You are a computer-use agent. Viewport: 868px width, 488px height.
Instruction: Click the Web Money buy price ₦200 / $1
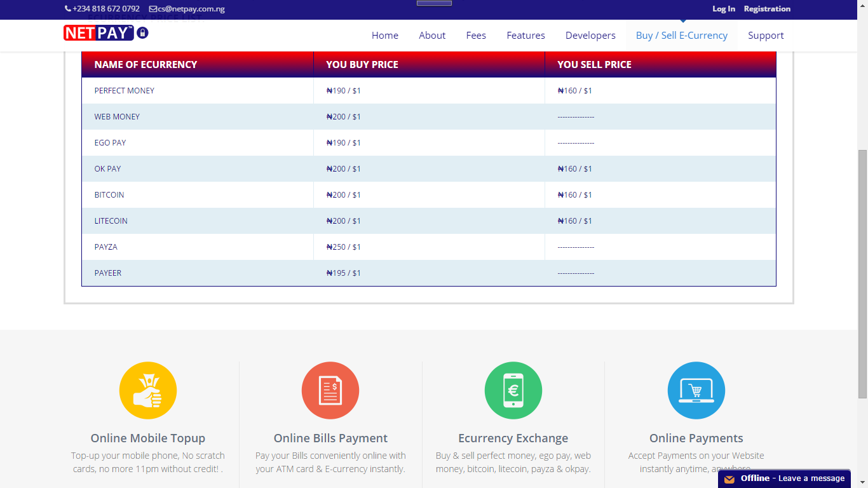(343, 117)
